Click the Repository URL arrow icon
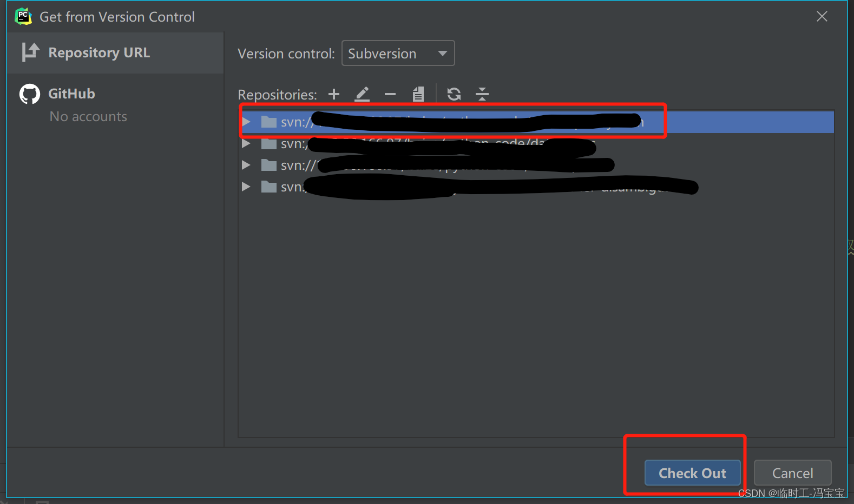Image resolution: width=854 pixels, height=504 pixels. (x=30, y=52)
